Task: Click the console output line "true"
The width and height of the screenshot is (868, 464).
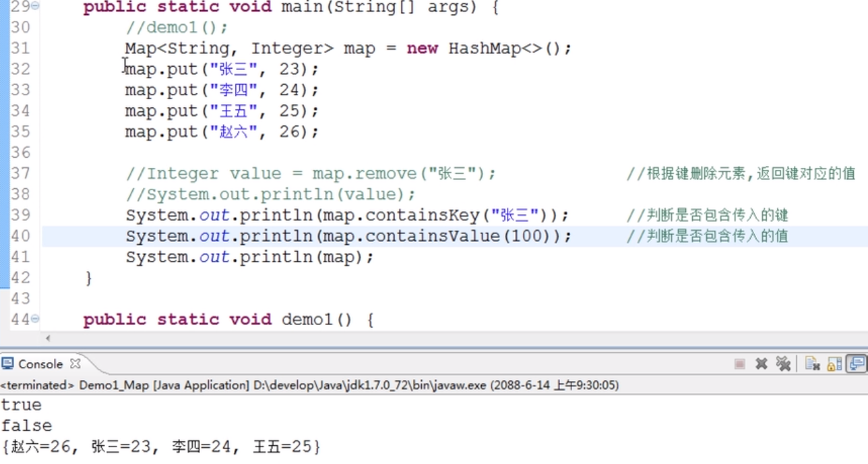Action: pyautogui.click(x=22, y=405)
